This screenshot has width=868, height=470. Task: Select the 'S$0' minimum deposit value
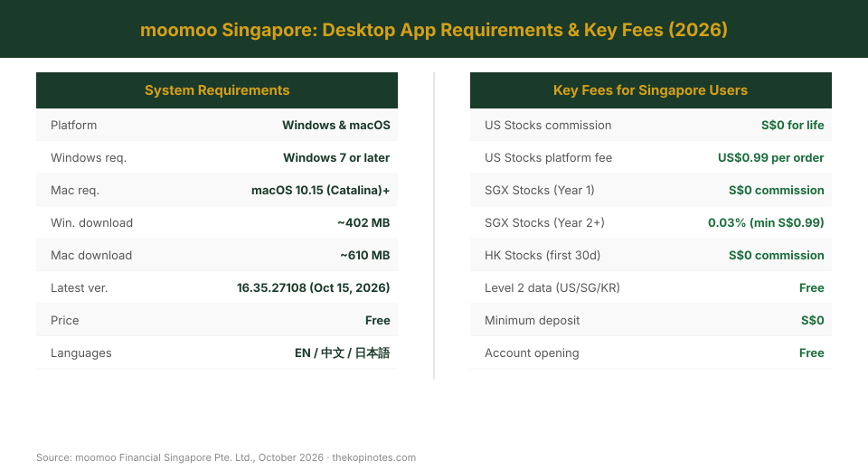(813, 321)
